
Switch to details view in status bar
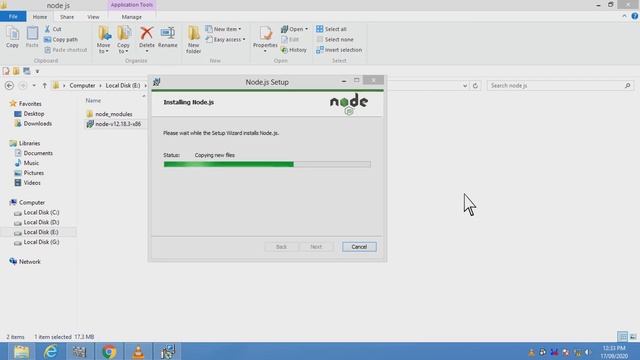(x=622, y=337)
